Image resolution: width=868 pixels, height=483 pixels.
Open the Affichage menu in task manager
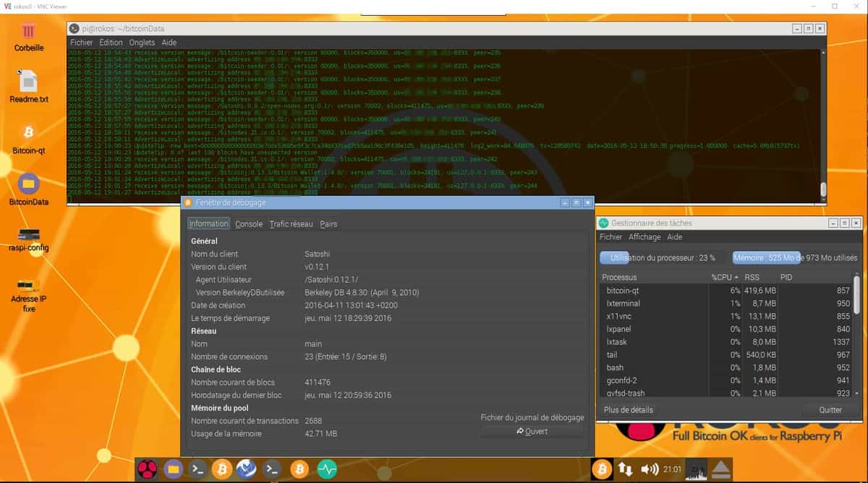[x=644, y=237]
